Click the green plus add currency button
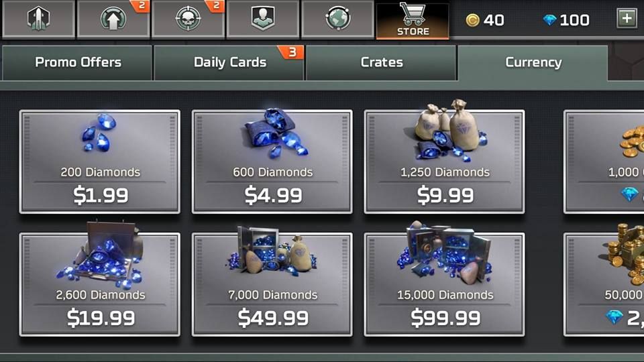The image size is (644, 362). (627, 19)
